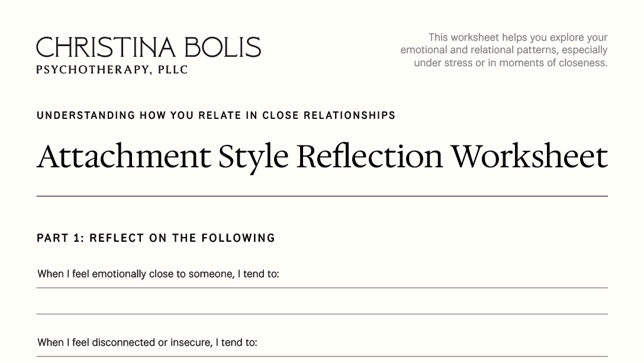
Task: Click the second answer line under emotionally close prompt
Action: tap(322, 313)
